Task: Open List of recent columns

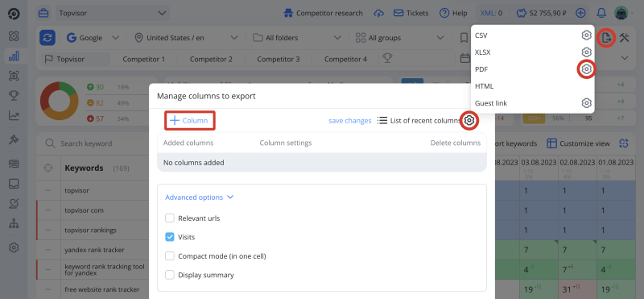Action: click(x=419, y=121)
